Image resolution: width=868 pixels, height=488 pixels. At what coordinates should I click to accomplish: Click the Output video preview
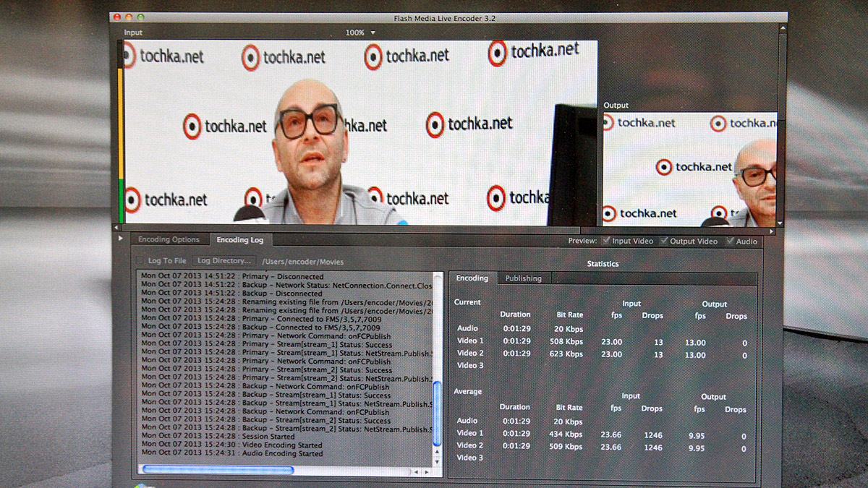coord(689,169)
